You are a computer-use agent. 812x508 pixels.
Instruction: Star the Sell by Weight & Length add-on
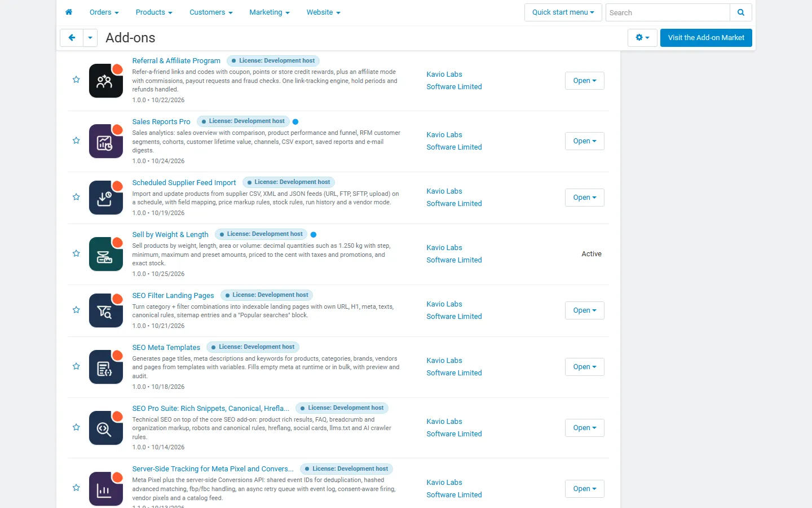(76, 253)
